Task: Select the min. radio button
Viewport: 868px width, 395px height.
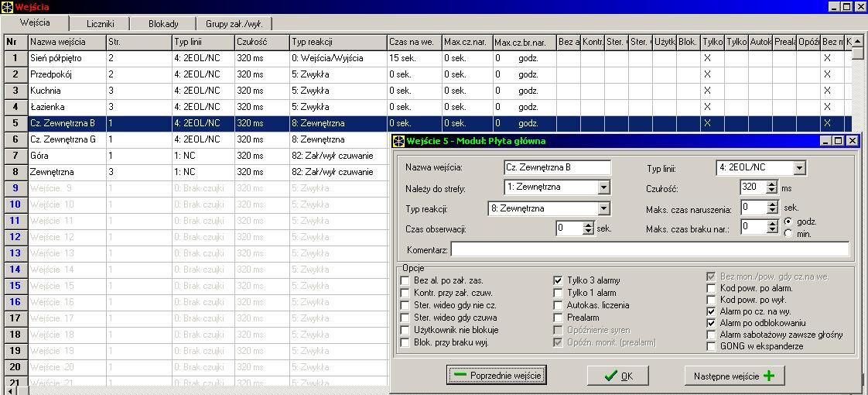Action: click(788, 234)
